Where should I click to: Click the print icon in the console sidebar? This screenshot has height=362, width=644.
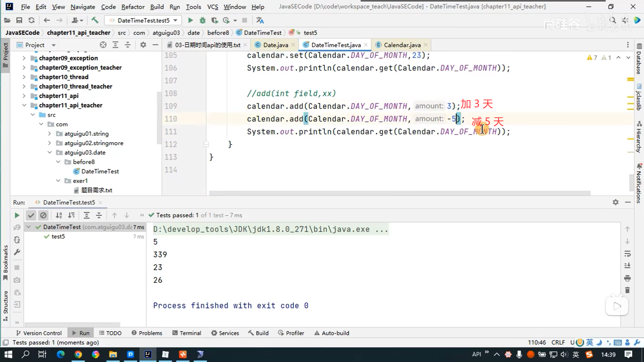pos(627,278)
